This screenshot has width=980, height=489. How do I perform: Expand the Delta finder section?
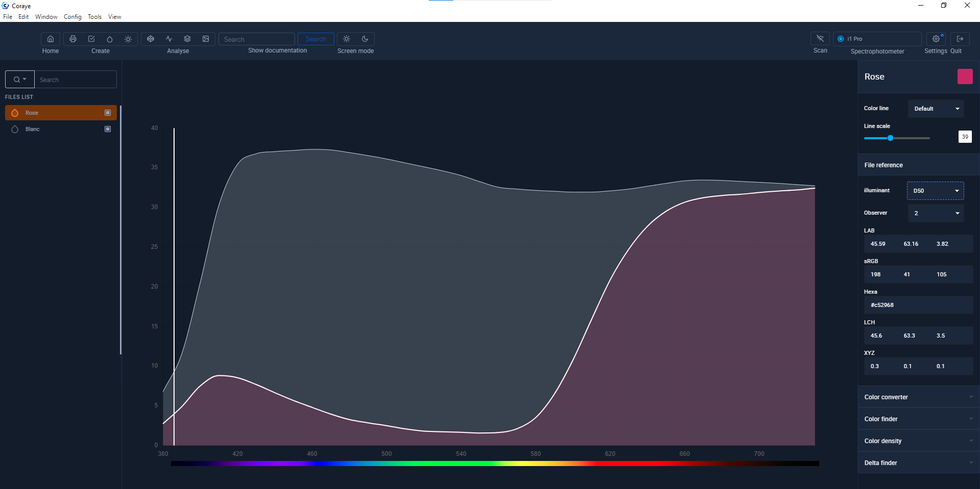[x=919, y=463]
